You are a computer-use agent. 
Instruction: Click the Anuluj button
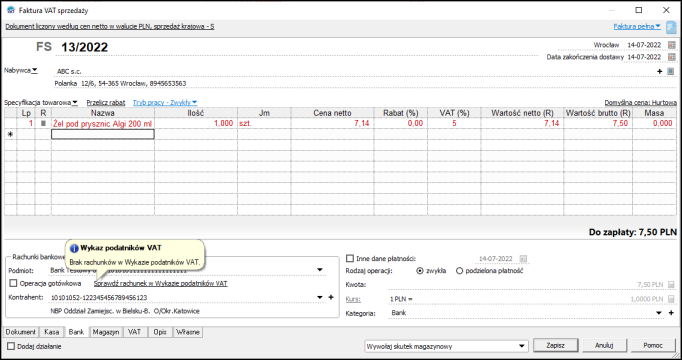tap(604, 346)
